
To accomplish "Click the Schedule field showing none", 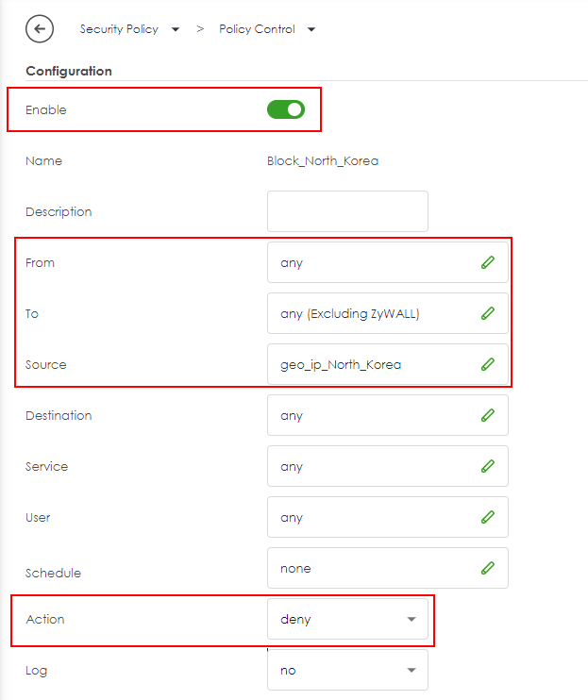I will click(x=373, y=569).
